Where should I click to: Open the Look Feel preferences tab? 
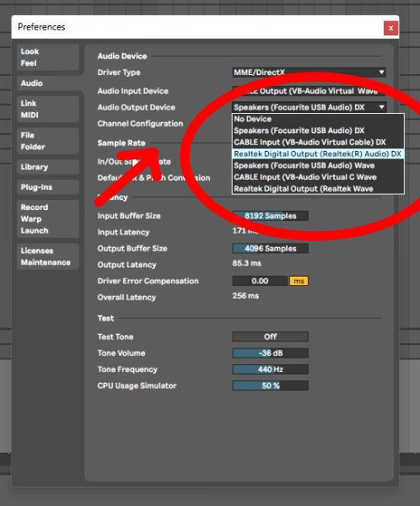point(48,57)
